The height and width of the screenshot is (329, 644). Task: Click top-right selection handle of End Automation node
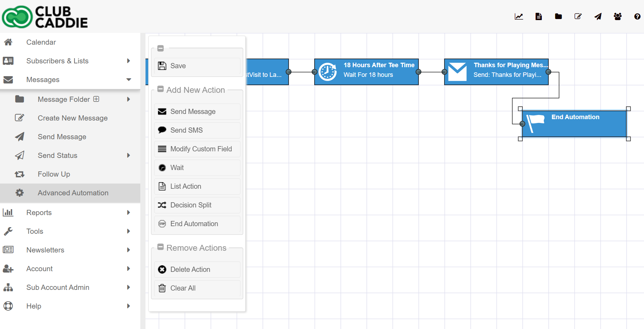pos(628,109)
